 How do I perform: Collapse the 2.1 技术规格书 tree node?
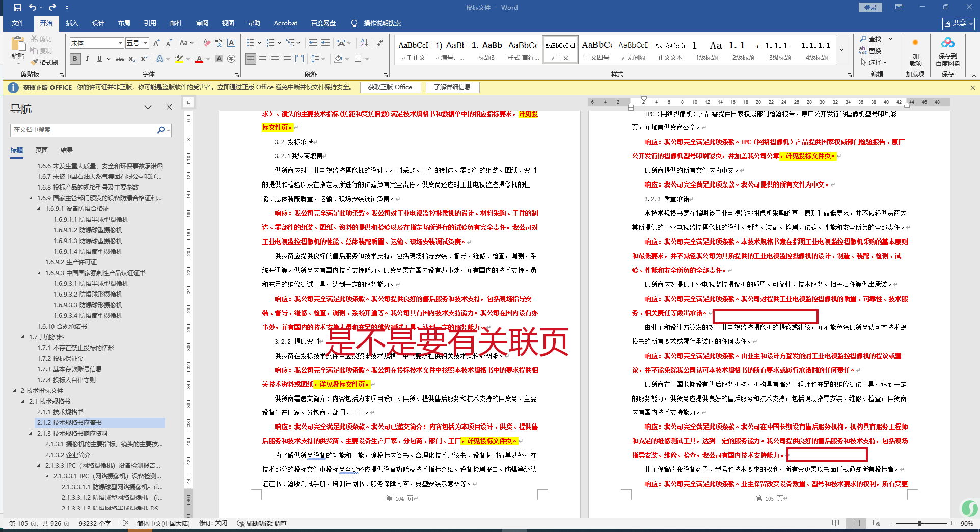(23, 402)
